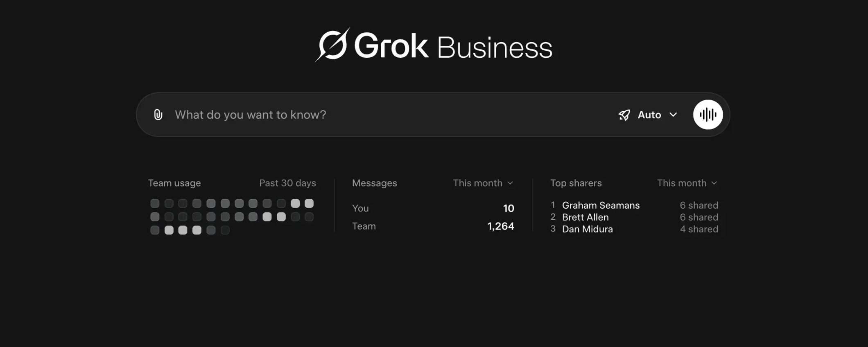Click the 'You' messages count 10

(508, 208)
